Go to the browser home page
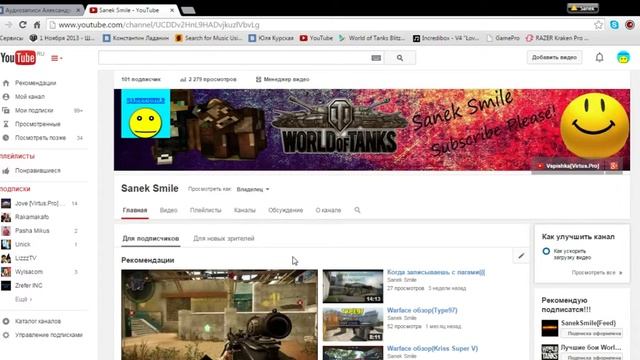The width and height of the screenshot is (640, 360). coord(37,25)
